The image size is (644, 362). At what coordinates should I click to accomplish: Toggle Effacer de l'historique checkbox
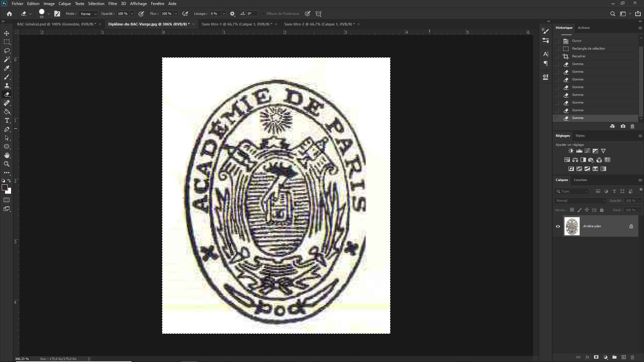(264, 14)
